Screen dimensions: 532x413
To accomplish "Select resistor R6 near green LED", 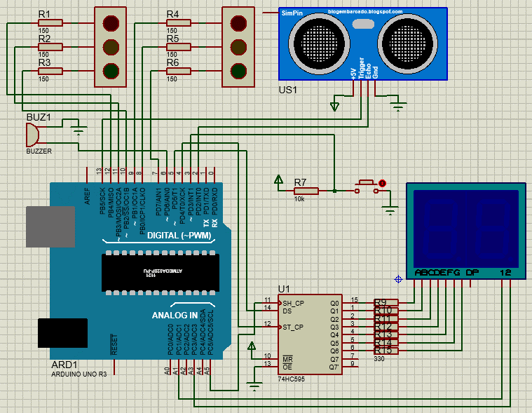I will 179,72.
